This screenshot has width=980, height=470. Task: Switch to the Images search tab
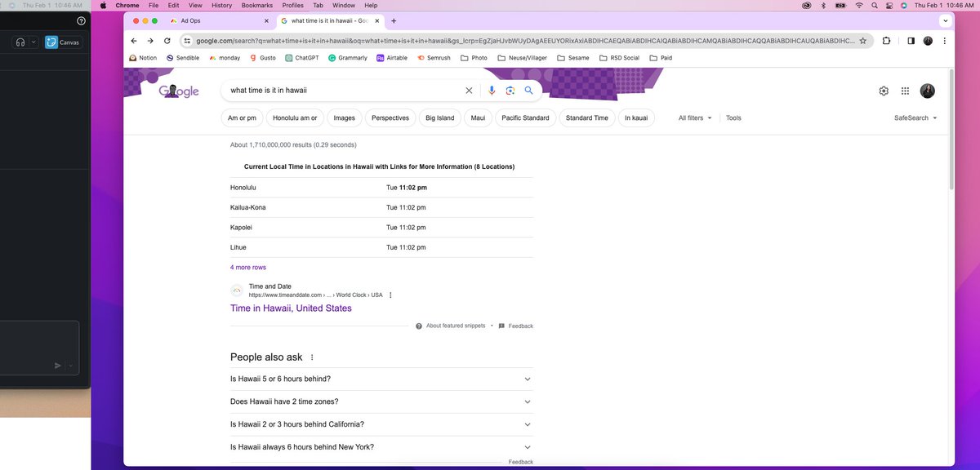tap(344, 117)
